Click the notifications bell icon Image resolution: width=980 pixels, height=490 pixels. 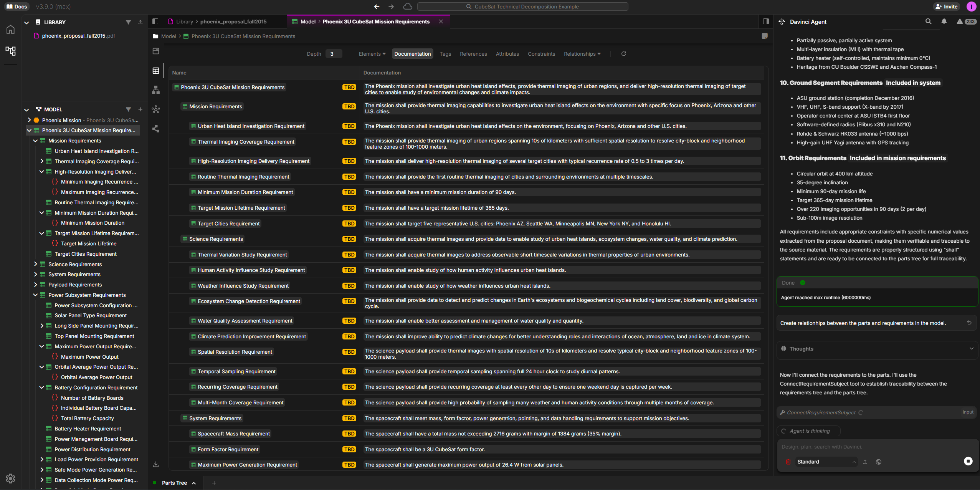tap(944, 22)
